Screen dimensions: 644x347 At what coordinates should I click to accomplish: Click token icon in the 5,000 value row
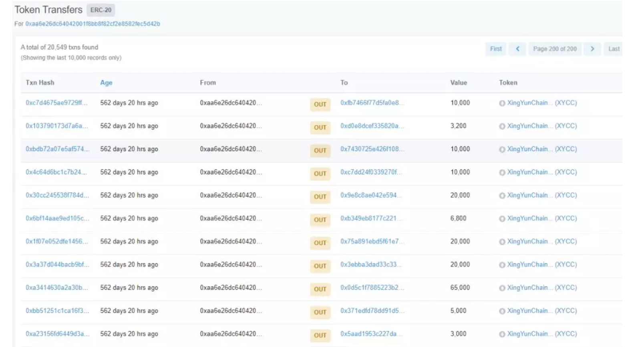coord(502,311)
